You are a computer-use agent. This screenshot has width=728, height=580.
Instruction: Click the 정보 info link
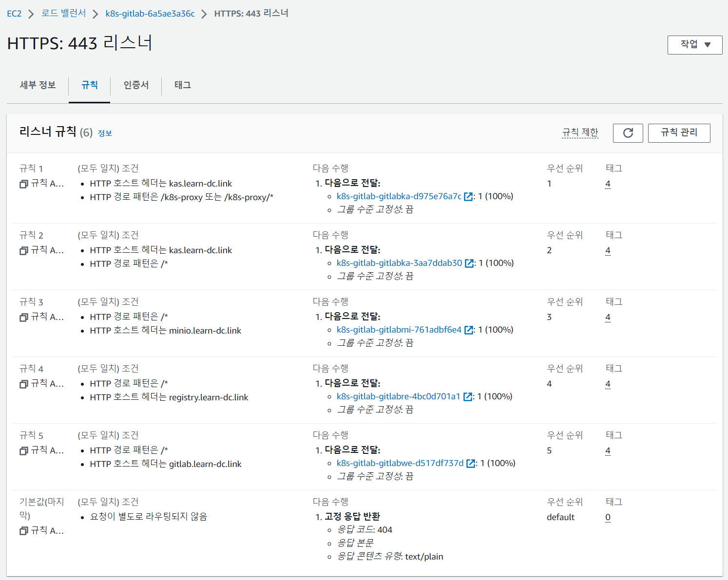click(x=105, y=133)
